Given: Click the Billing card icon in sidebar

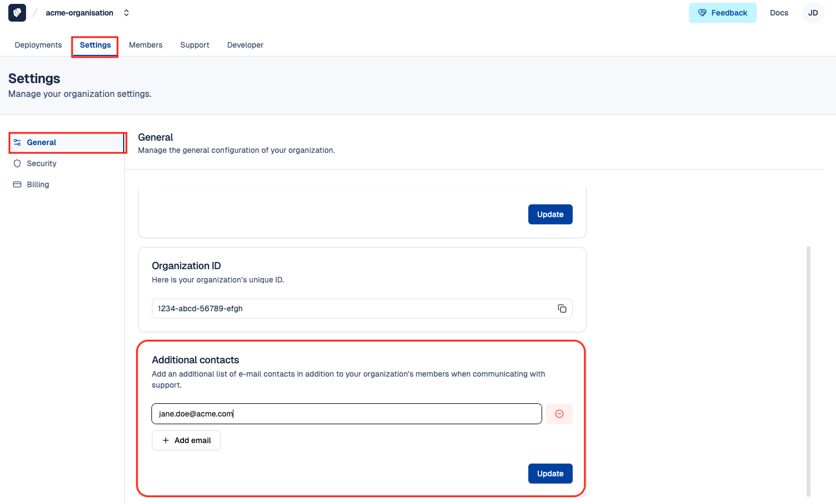Looking at the screenshot, I should pyautogui.click(x=17, y=184).
